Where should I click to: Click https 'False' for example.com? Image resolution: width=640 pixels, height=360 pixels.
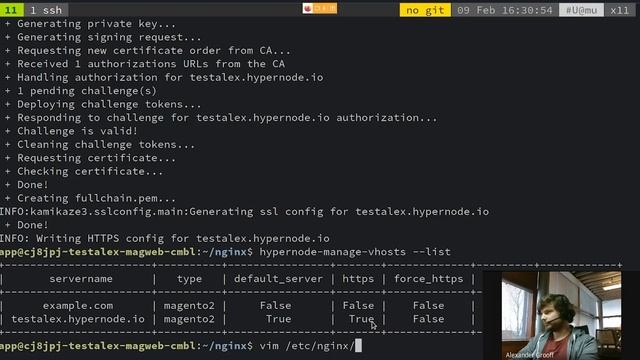(x=358, y=306)
